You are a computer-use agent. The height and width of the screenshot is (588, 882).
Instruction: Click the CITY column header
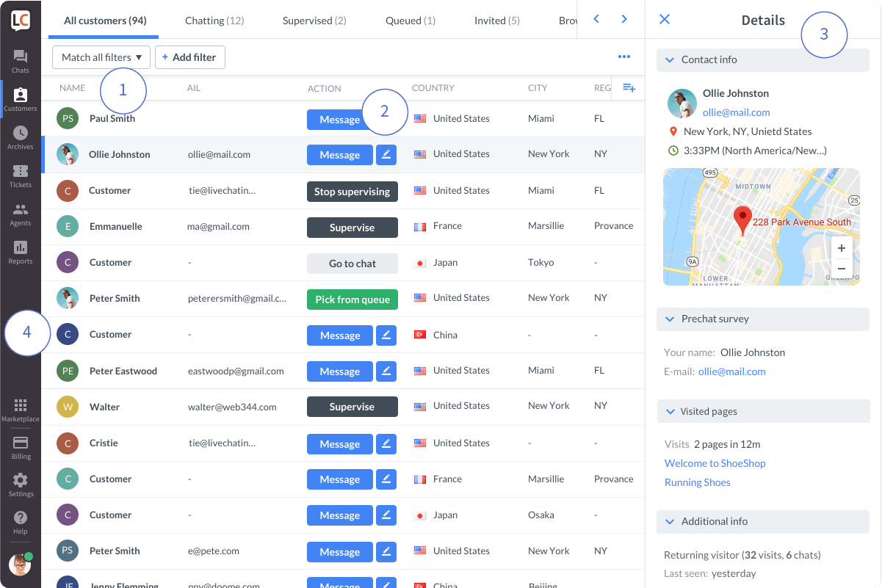(538, 88)
